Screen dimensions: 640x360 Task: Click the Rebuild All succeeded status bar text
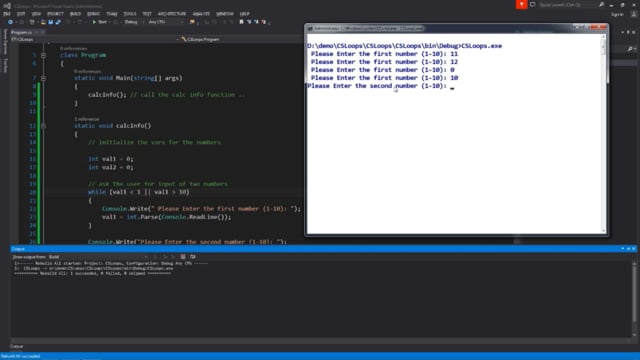pos(20,356)
